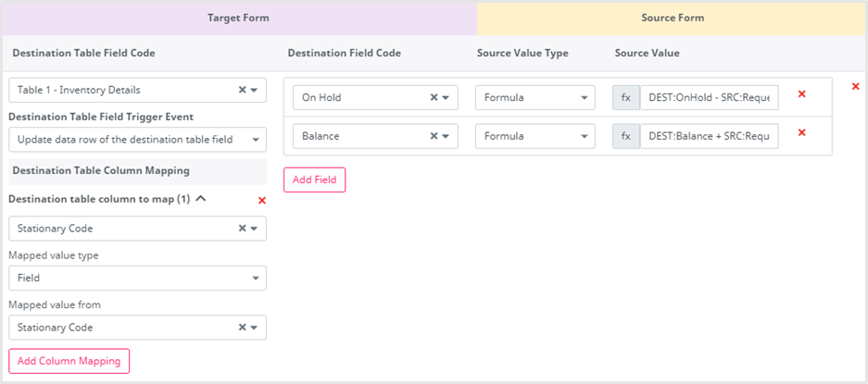Open the Mapped value type dropdown
Viewport: 868px width, 384px height.
(x=137, y=278)
